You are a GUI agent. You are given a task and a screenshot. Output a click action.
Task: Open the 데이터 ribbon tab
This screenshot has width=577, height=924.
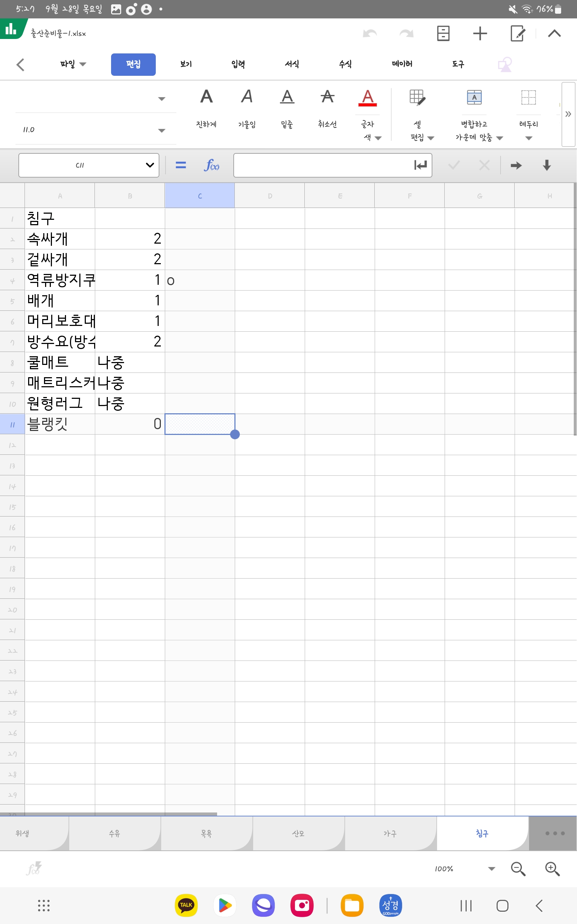coord(401,64)
